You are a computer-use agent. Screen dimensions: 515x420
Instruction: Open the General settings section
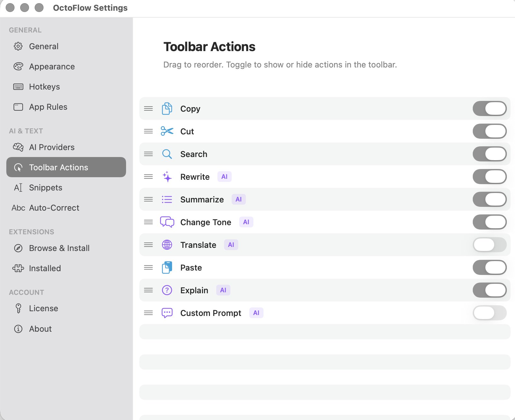click(x=66, y=46)
